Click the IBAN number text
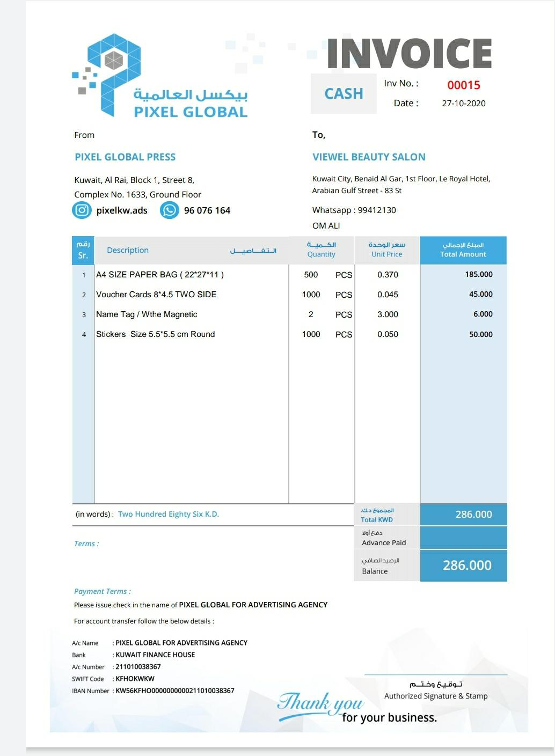 tap(175, 691)
